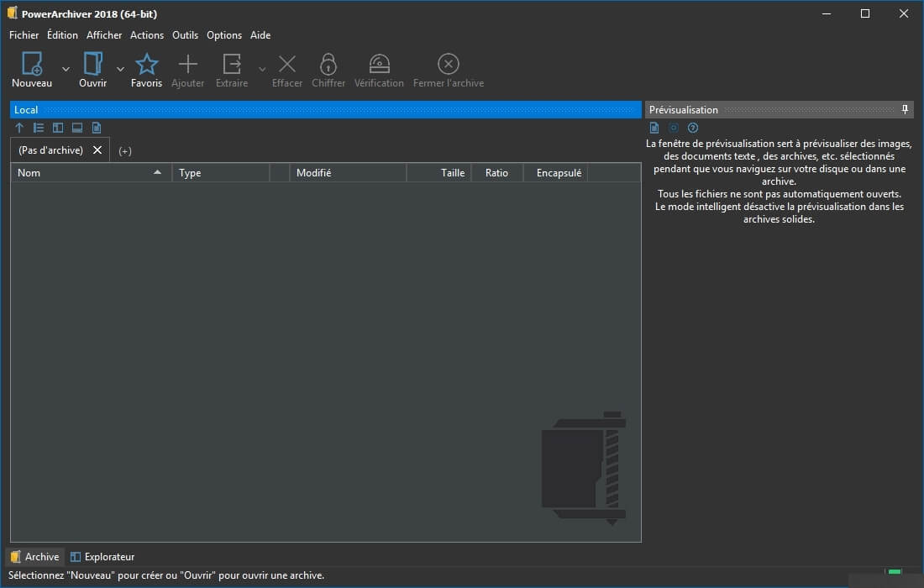This screenshot has width=924, height=588.
Task: Click the help icon in Prévisualisation panel
Action: (692, 127)
